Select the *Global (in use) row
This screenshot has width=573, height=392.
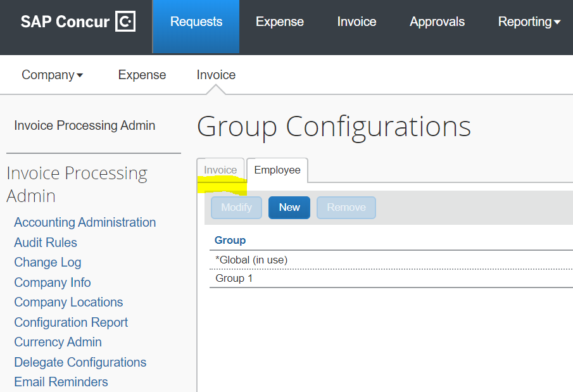point(391,260)
